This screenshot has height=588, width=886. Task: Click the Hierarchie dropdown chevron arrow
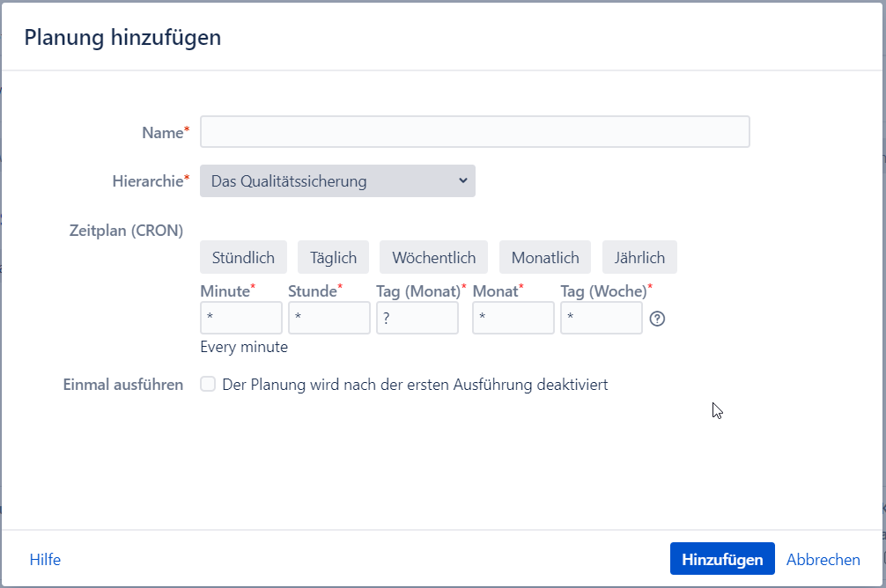click(x=463, y=180)
